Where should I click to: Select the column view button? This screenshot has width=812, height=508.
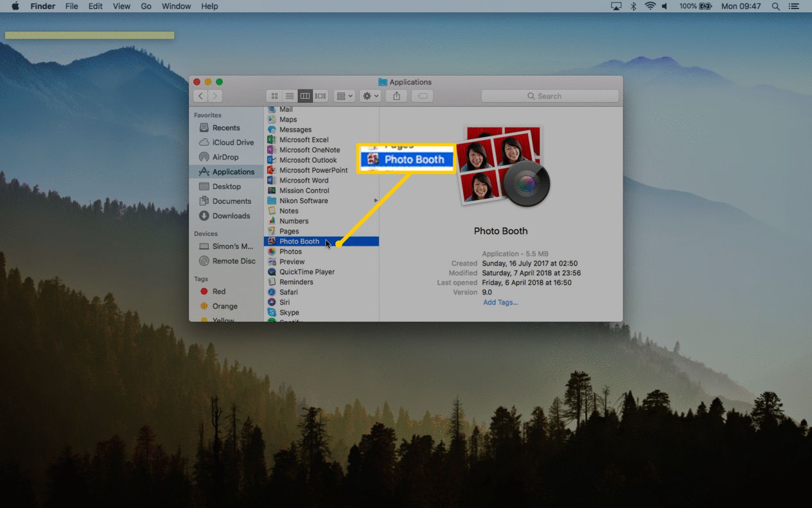(305, 96)
